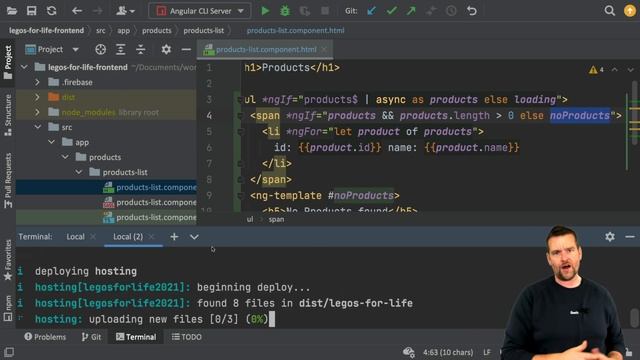Open the Angular CLI Server run configuration dropdown
This screenshot has height=360, width=640.
[x=200, y=11]
